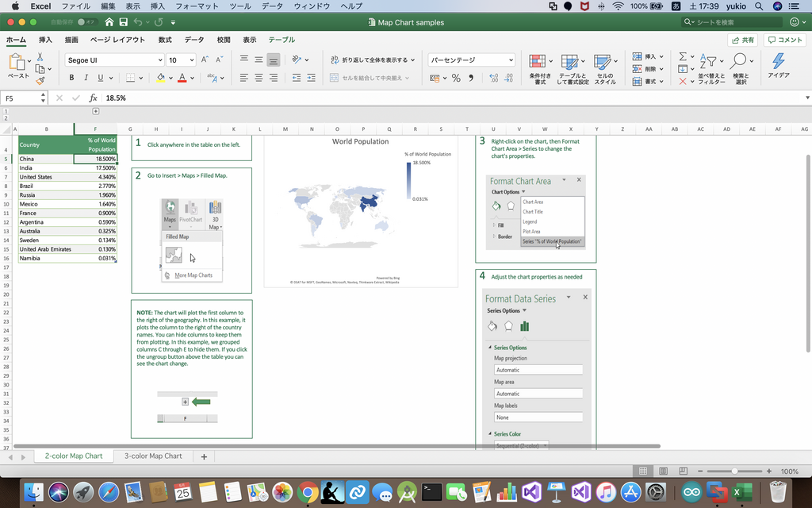
Task: Expand grouped columns with the plus button
Action: pos(96,111)
